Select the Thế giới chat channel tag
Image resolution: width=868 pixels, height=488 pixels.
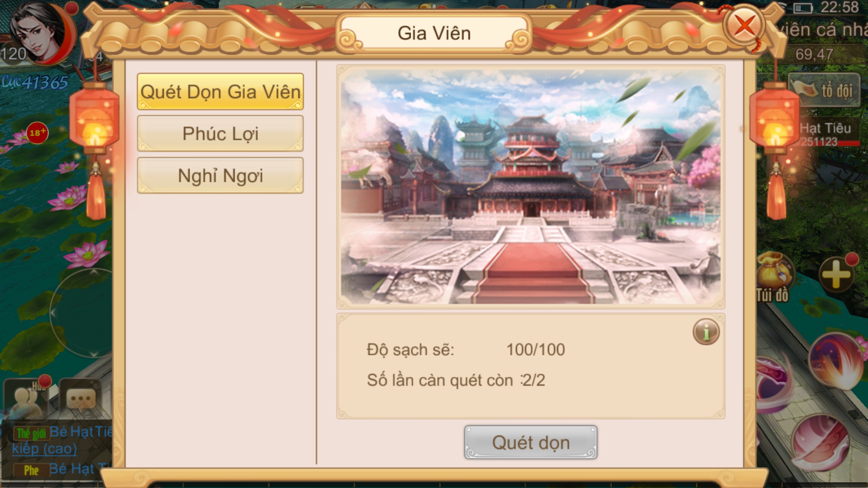pos(31,433)
